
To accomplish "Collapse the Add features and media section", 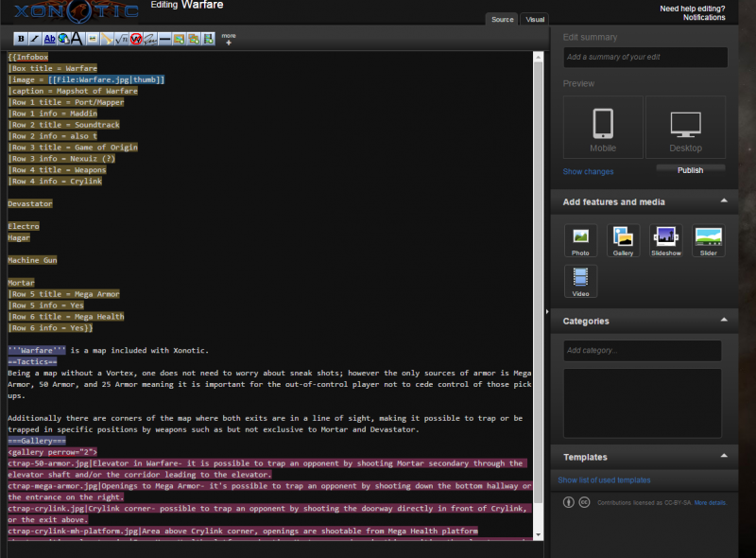I will tap(724, 201).
